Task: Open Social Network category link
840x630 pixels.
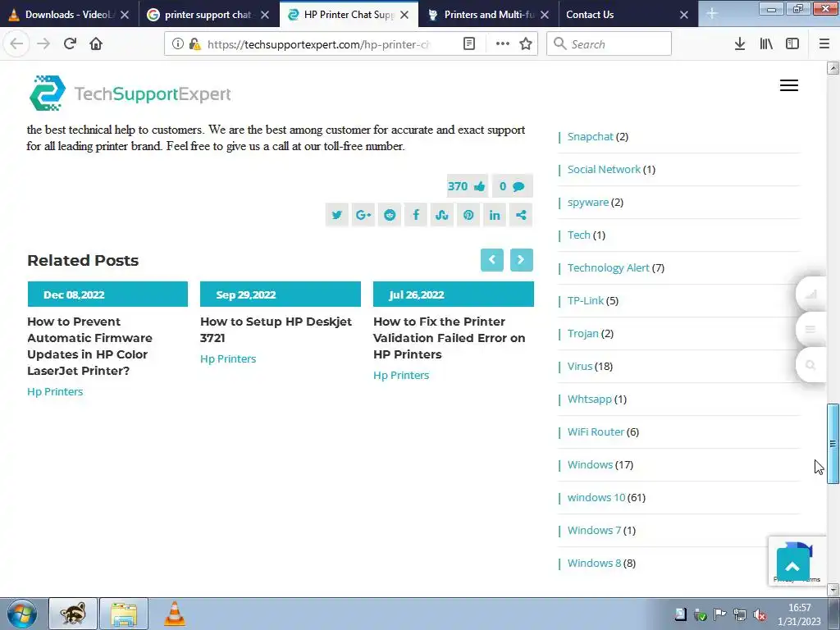Action: coord(604,169)
